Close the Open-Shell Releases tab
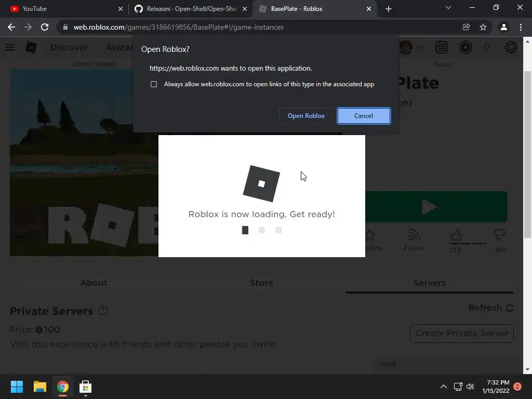Screen dimensions: 532x399 click(x=245, y=9)
